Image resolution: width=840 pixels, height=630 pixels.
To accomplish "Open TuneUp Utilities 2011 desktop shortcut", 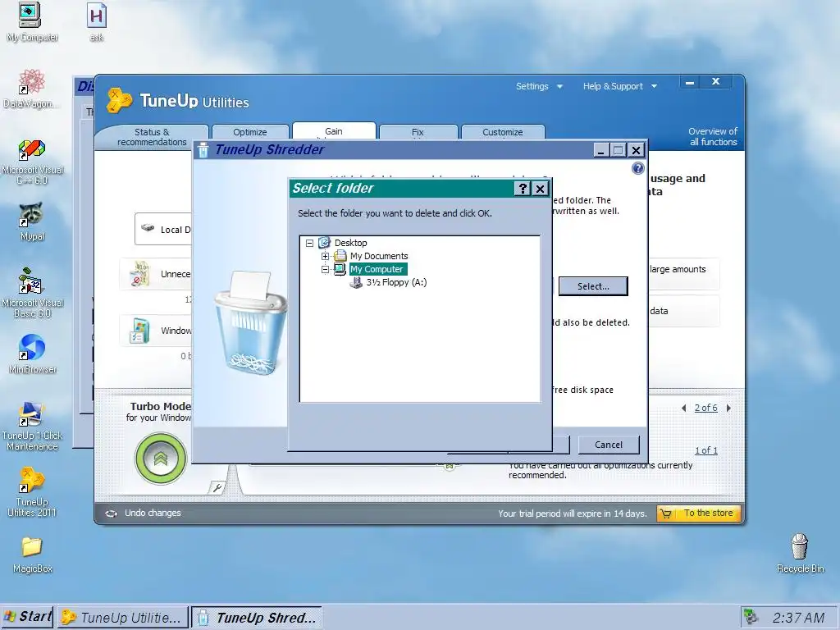I will point(32,492).
